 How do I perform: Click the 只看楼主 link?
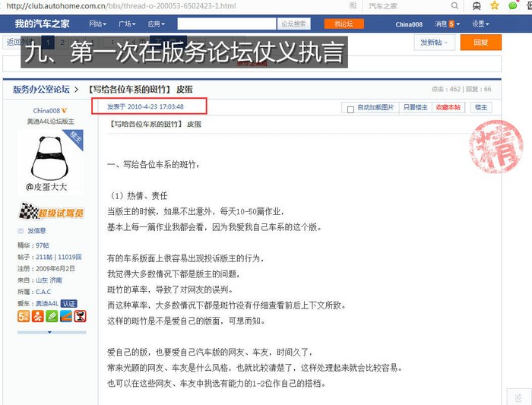415,108
